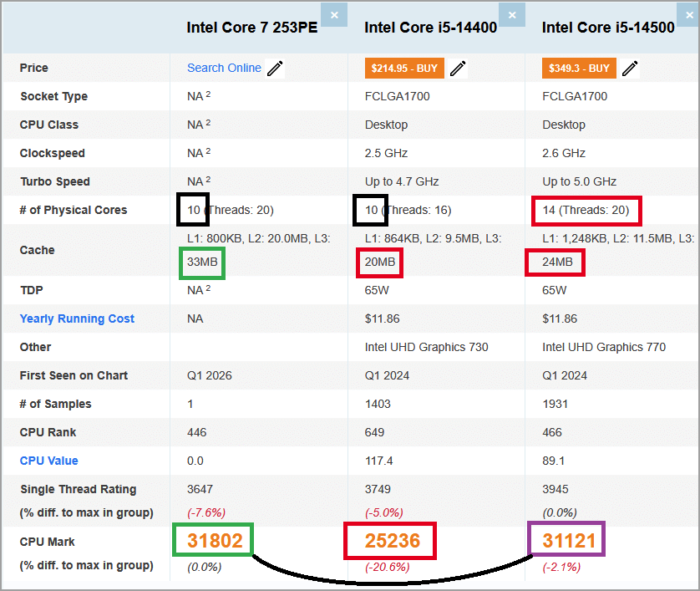Click pencil icon next to $349.3 price
Image resolution: width=700 pixels, height=591 pixels.
click(x=630, y=69)
